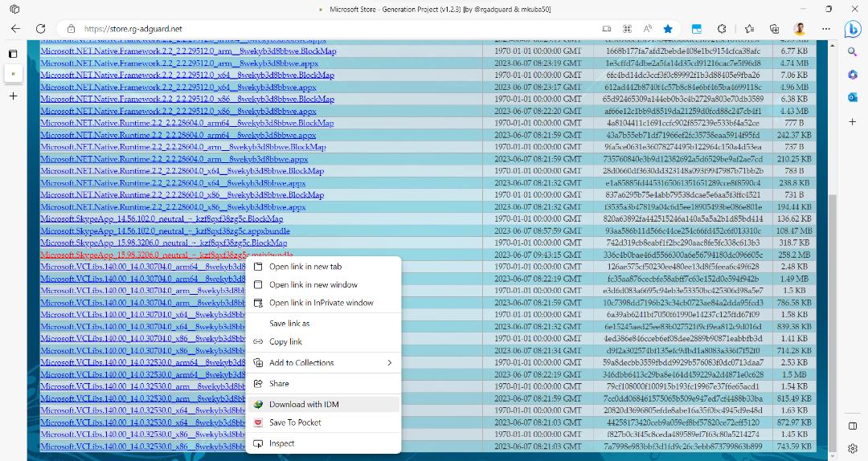
Task: Open Microsoft.SkypeApp 15.98.3206.0 msixbundle link
Action: (166, 255)
